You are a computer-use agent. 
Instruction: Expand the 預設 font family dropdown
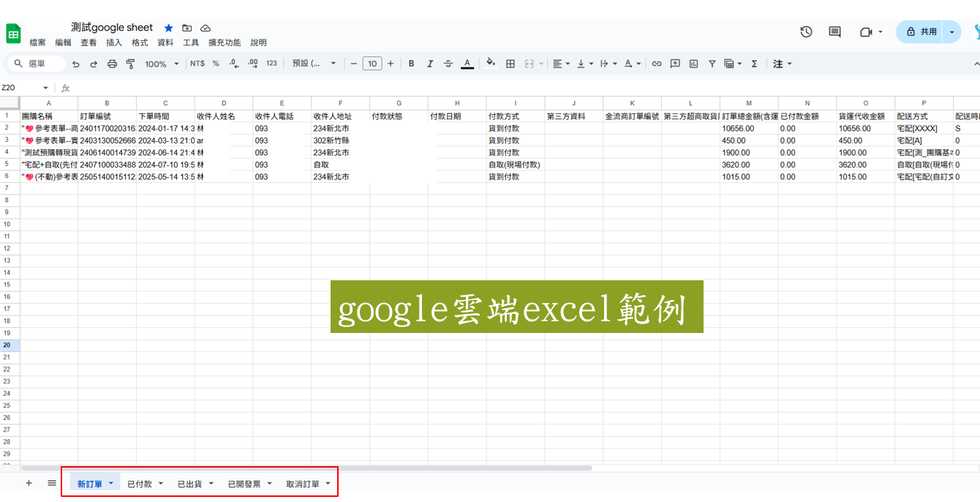[x=314, y=64]
